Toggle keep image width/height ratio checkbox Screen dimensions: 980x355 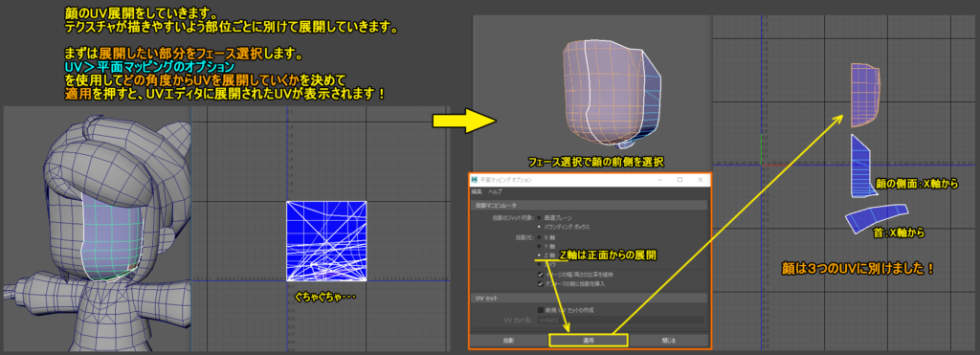click(x=541, y=275)
